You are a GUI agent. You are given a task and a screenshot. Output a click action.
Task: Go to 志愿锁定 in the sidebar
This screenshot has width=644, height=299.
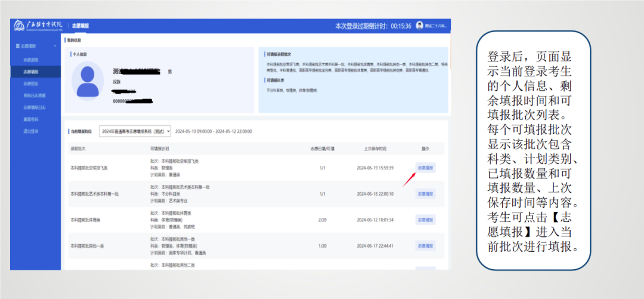point(31,84)
